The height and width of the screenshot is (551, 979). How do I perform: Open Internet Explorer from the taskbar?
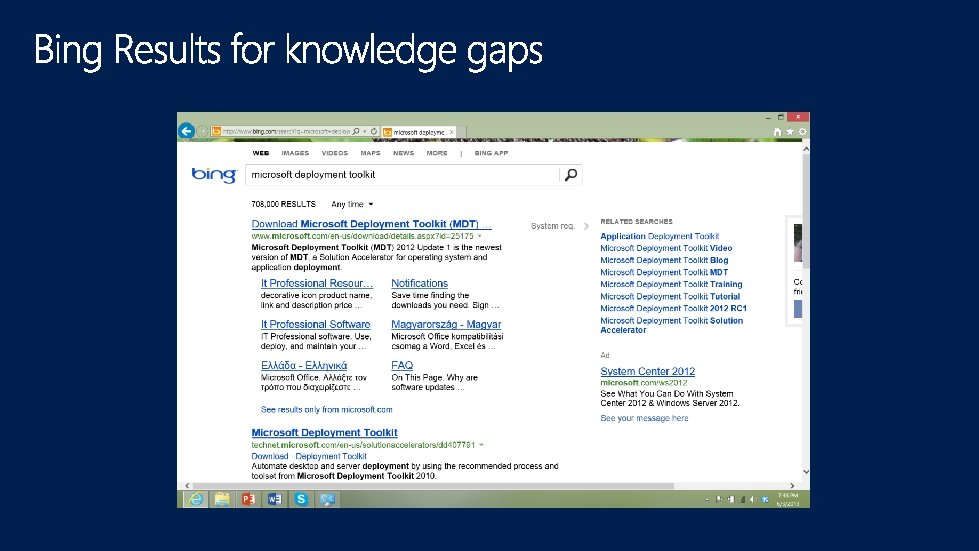(x=196, y=499)
